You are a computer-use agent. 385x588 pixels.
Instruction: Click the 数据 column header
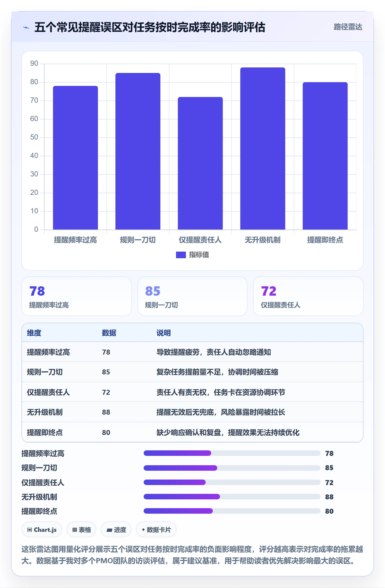[x=109, y=333]
